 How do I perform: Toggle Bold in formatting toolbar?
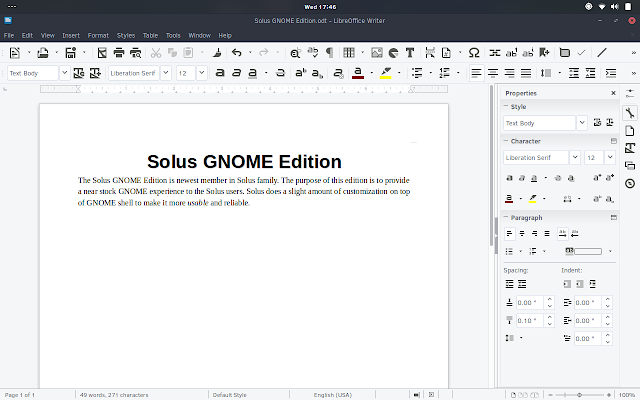[220, 73]
